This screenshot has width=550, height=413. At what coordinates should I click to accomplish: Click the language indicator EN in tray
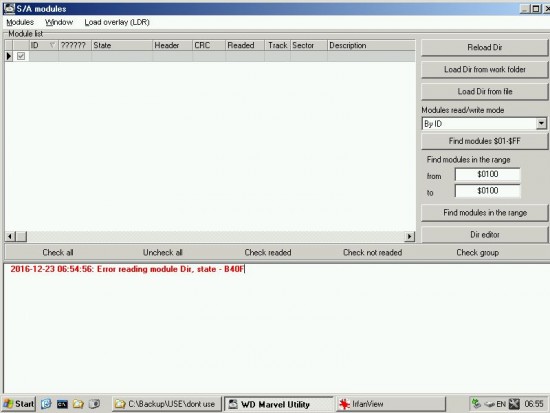tap(501, 404)
